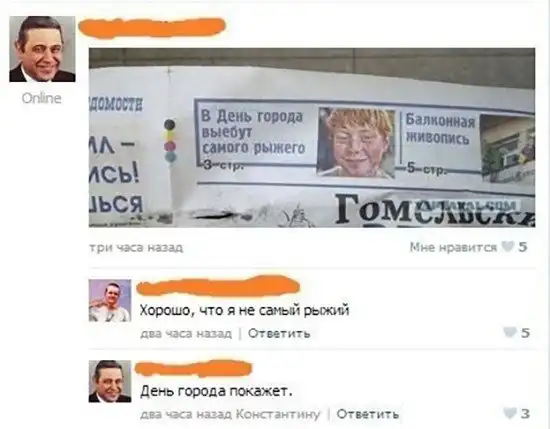
Task: Click the post author's redacted name
Action: 152,28
